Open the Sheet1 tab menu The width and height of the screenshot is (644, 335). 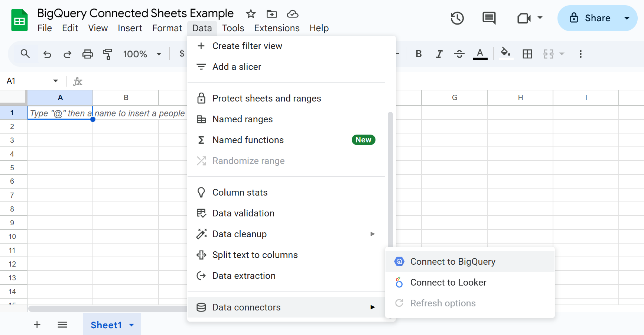(x=131, y=325)
